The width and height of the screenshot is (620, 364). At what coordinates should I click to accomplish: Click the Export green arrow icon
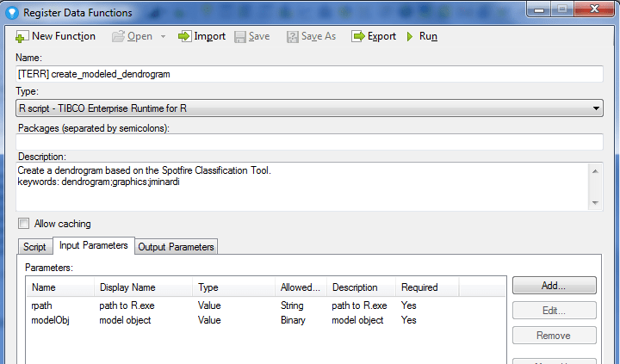[358, 36]
